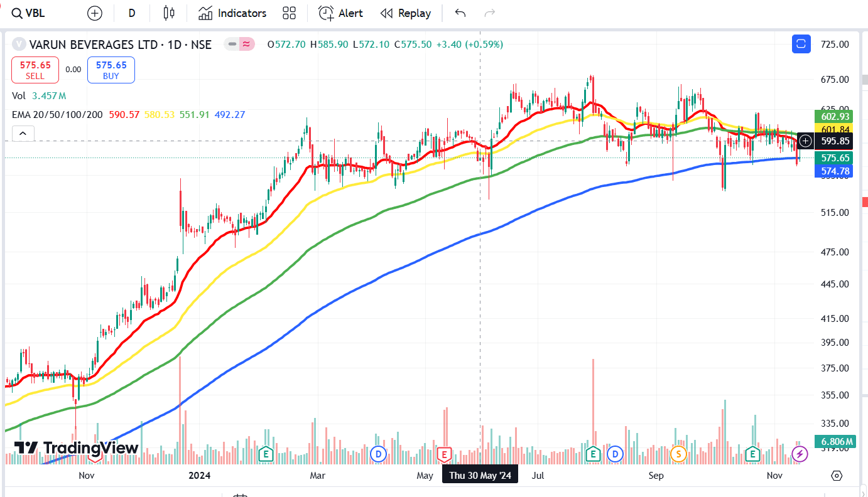Viewport: 868px width, 497px height.
Task: Start bar Replay mode
Action: (406, 13)
